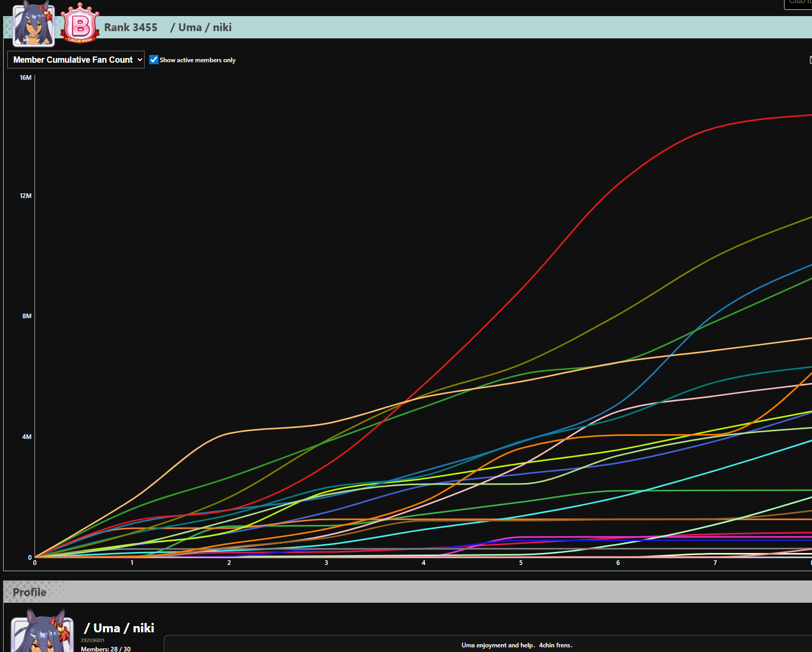This screenshot has width=812, height=652.
Task: Click the 8M axis label
Action: [27, 316]
